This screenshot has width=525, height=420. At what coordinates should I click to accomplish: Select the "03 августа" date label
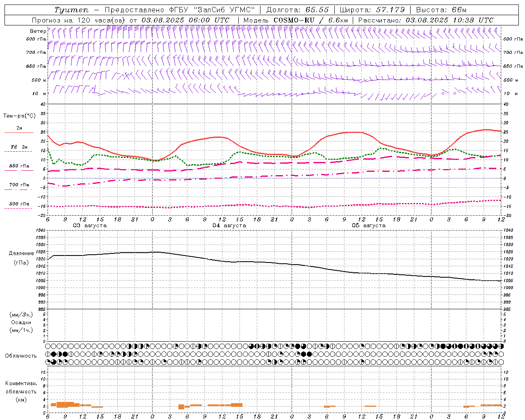(x=90, y=226)
